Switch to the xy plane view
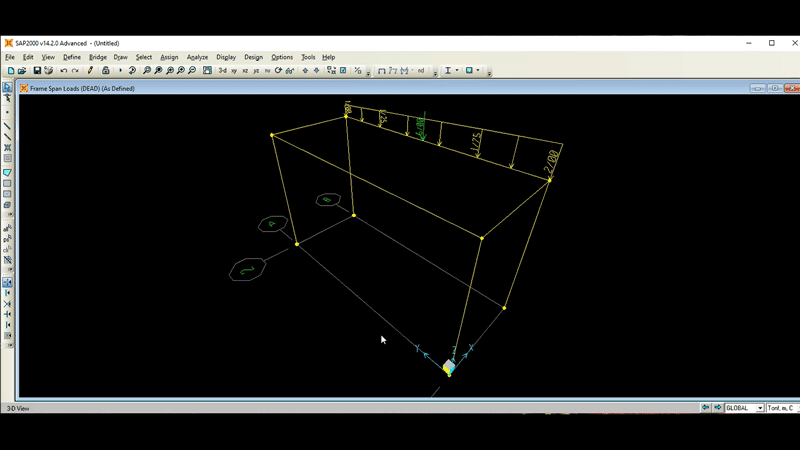This screenshot has height=450, width=800. click(x=234, y=71)
